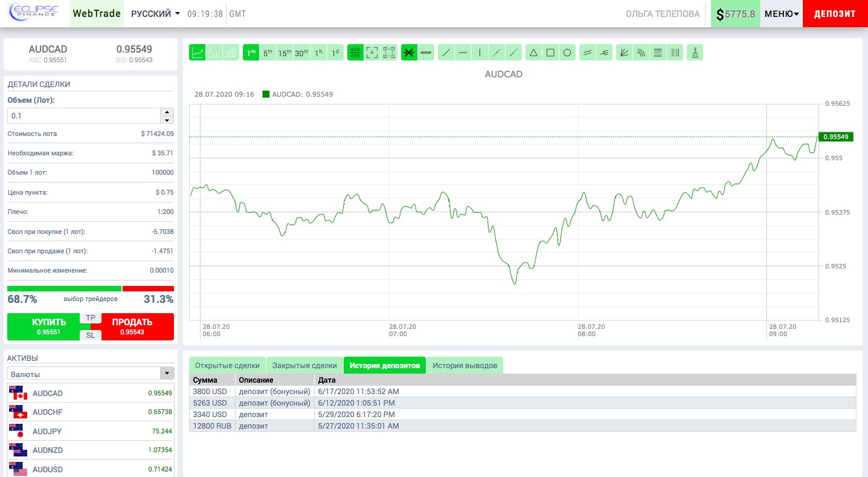Screen dimensions: 868x477
Task: Select the vertical time zones tool
Action: point(675,53)
